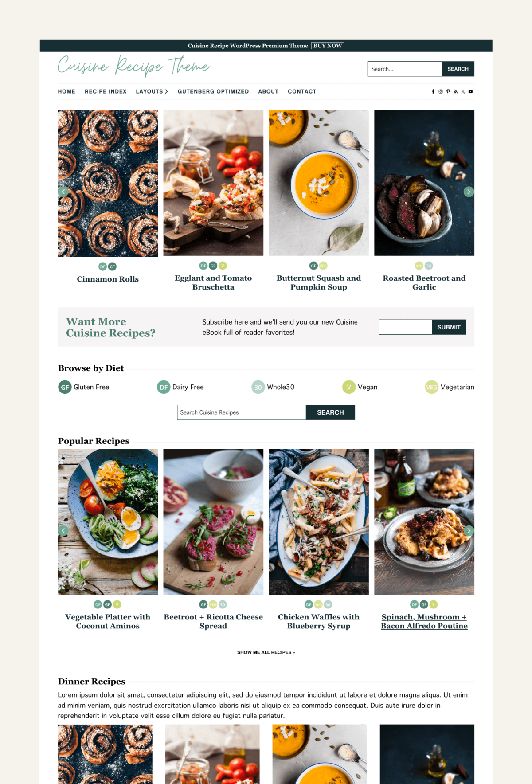
Task: Advance featured slider with right arrow
Action: tap(469, 192)
